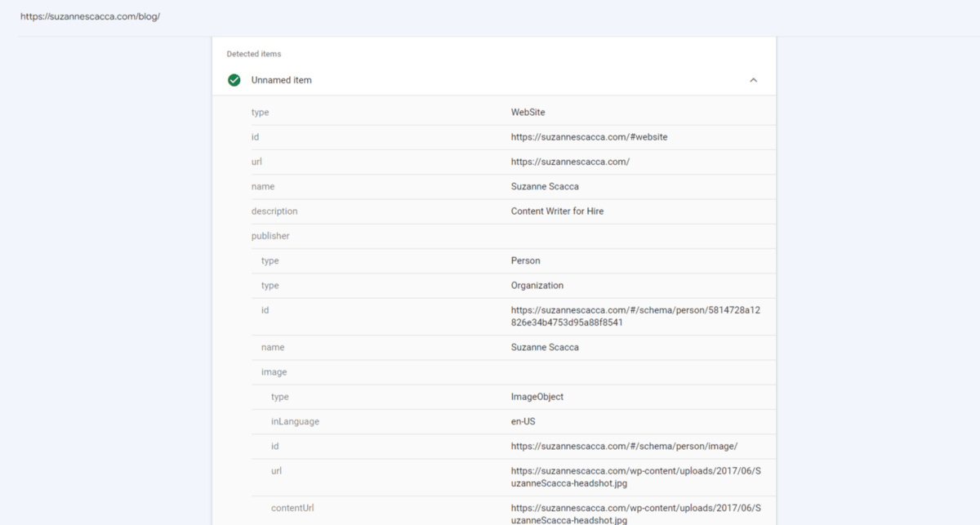Open the person image schema id link
This screenshot has width=980, height=525.
[624, 446]
